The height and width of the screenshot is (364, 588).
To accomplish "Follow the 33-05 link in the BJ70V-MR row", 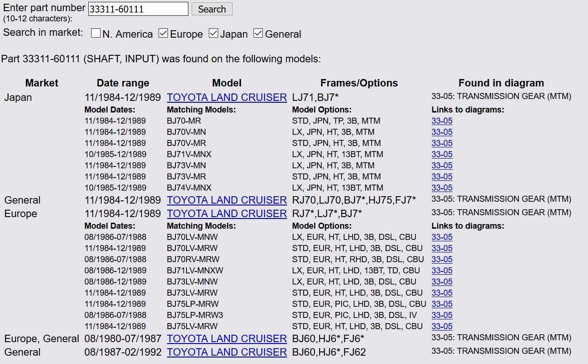I will pos(442,143).
